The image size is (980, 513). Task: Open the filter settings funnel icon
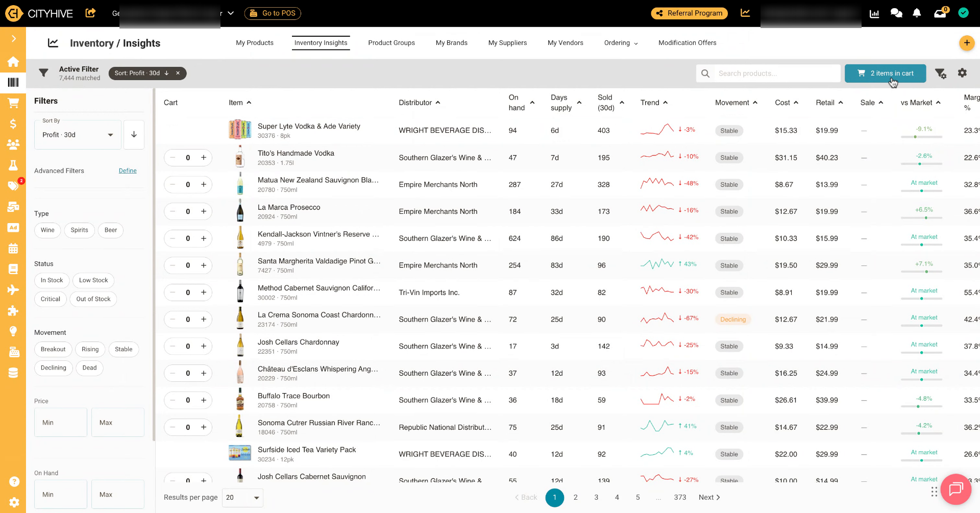coord(941,74)
